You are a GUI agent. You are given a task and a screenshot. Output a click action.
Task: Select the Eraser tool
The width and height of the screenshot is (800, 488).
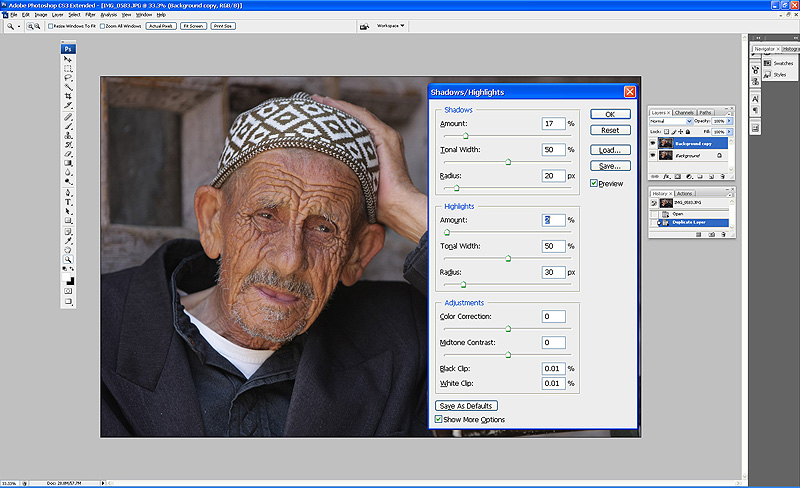68,155
